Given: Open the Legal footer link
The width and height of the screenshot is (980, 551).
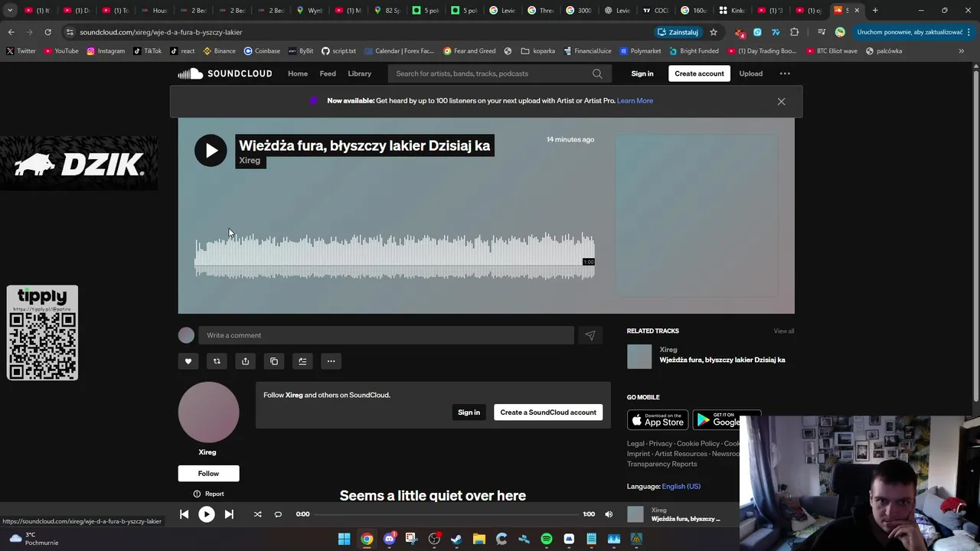Looking at the screenshot, I should [x=635, y=443].
